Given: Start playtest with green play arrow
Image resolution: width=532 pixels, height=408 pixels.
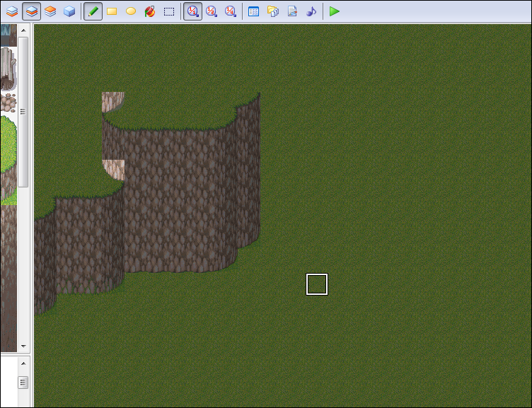Looking at the screenshot, I should [335, 11].
